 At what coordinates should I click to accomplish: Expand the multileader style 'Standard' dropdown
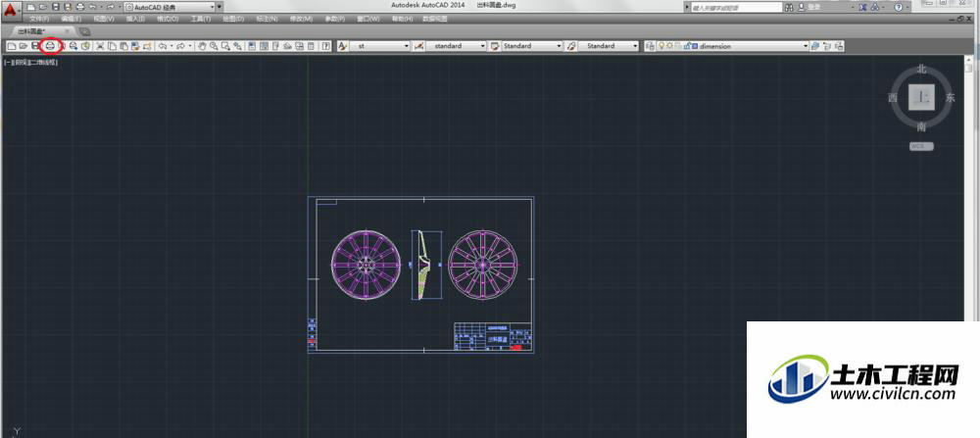pyautogui.click(x=635, y=46)
